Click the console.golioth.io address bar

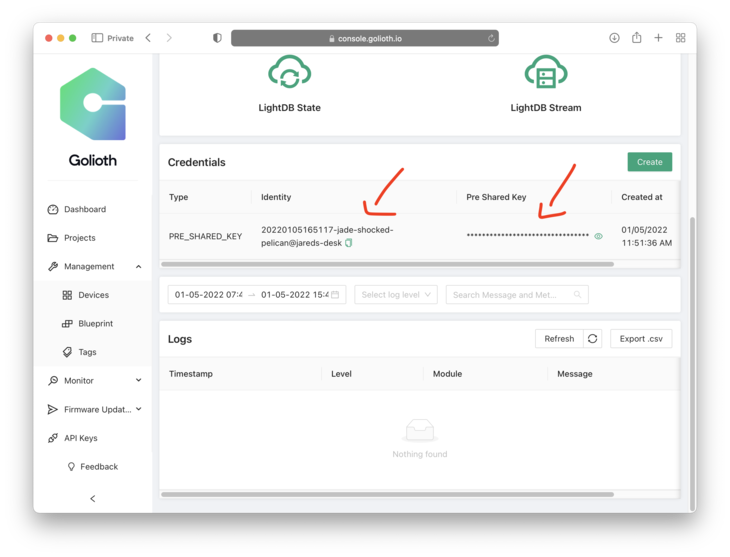point(365,38)
